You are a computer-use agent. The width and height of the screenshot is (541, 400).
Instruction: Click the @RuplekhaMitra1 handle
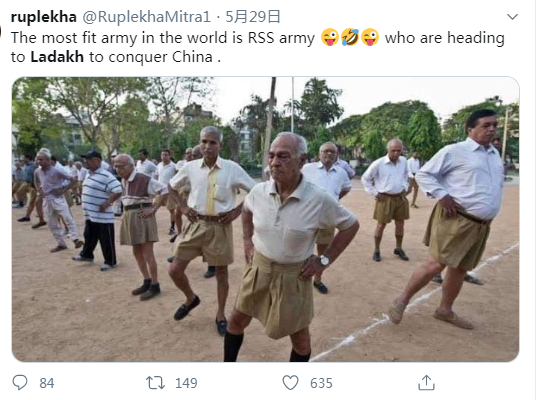tap(147, 17)
